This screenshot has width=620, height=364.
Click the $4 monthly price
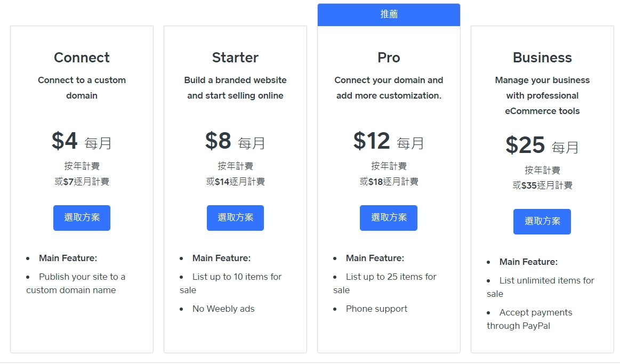[65, 141]
